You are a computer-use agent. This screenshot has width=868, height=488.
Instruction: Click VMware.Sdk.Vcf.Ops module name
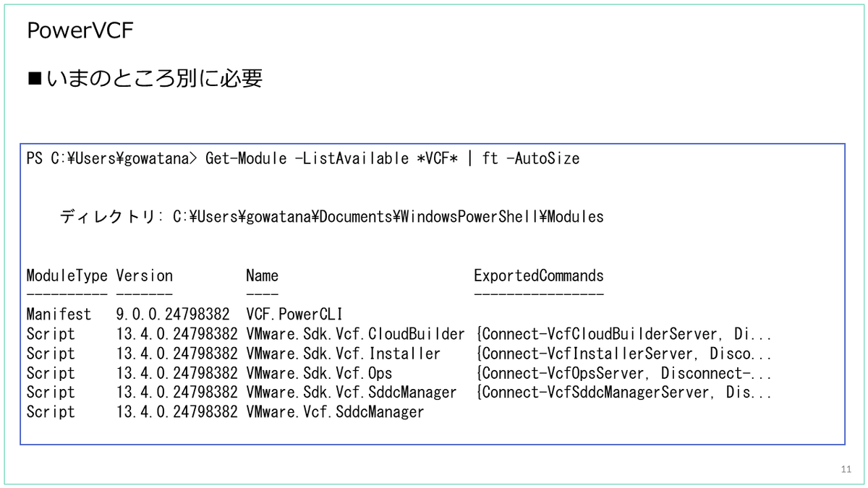click(319, 373)
